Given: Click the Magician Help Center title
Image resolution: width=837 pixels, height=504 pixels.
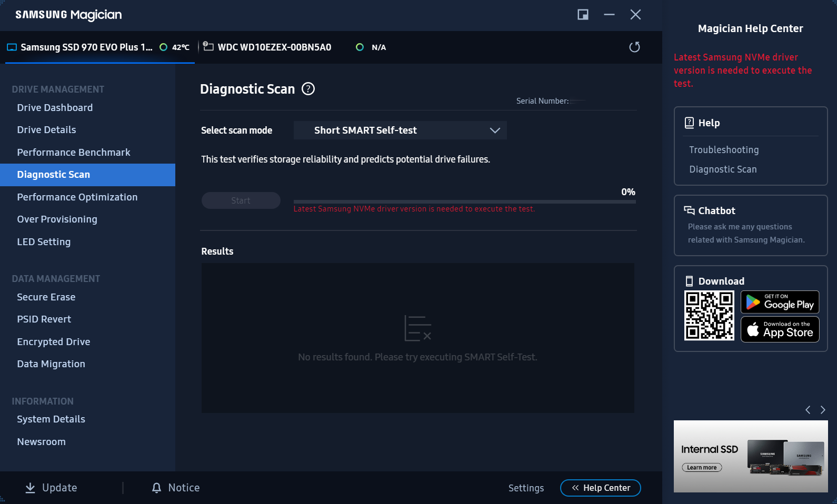Looking at the screenshot, I should tap(751, 28).
